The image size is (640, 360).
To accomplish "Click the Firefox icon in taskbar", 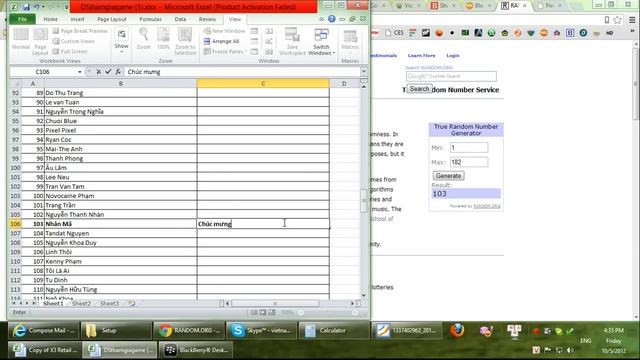I will pyautogui.click(x=457, y=330).
